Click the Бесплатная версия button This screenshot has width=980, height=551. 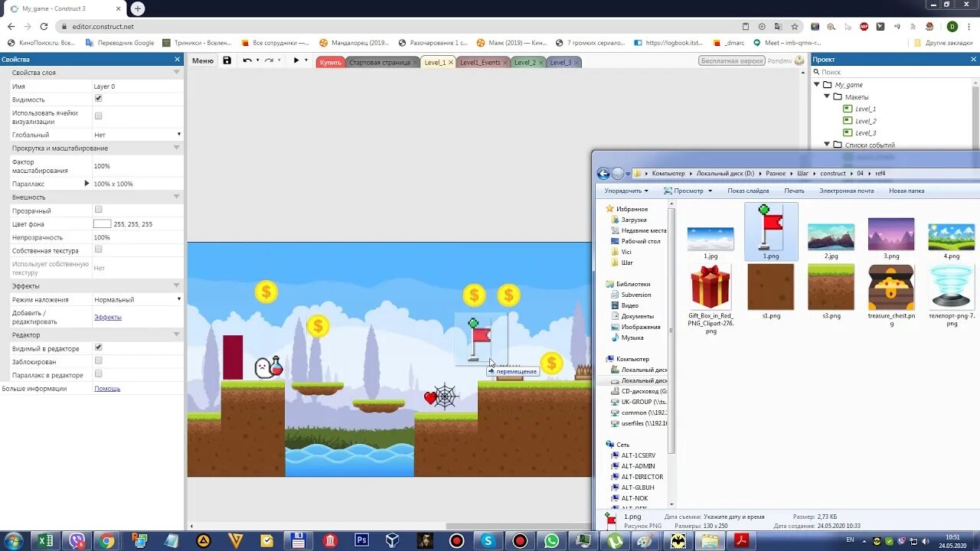tap(732, 60)
